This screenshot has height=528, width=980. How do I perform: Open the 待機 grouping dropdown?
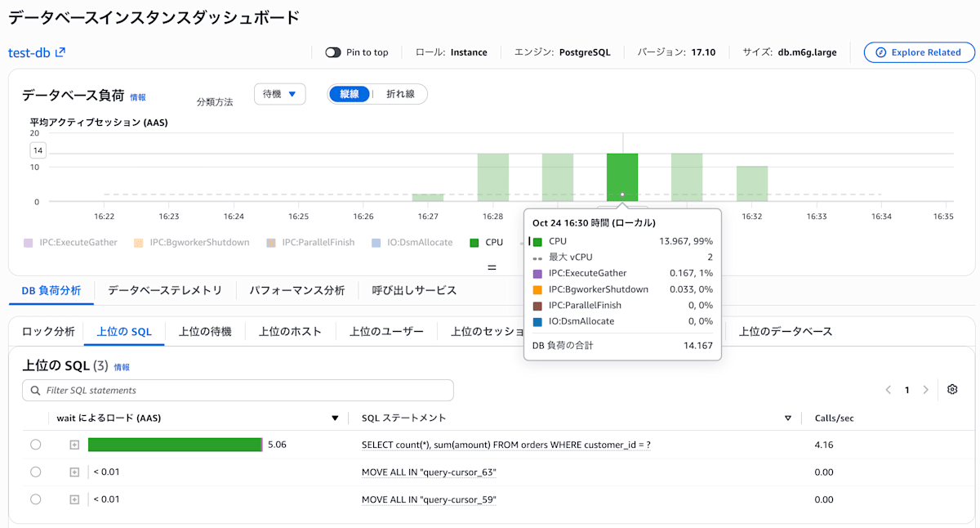click(280, 94)
